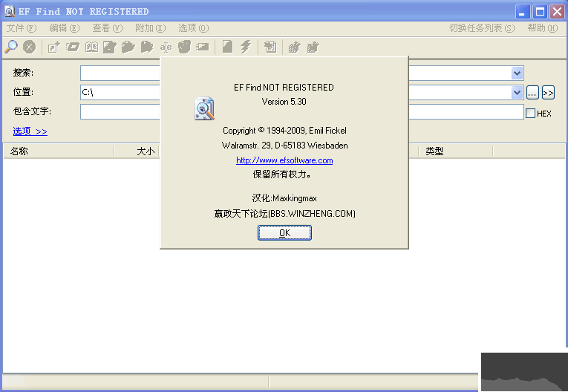Viewport: 568px width, 392px height.
Task: Click the open folder toolbar icon
Action: pos(128,47)
